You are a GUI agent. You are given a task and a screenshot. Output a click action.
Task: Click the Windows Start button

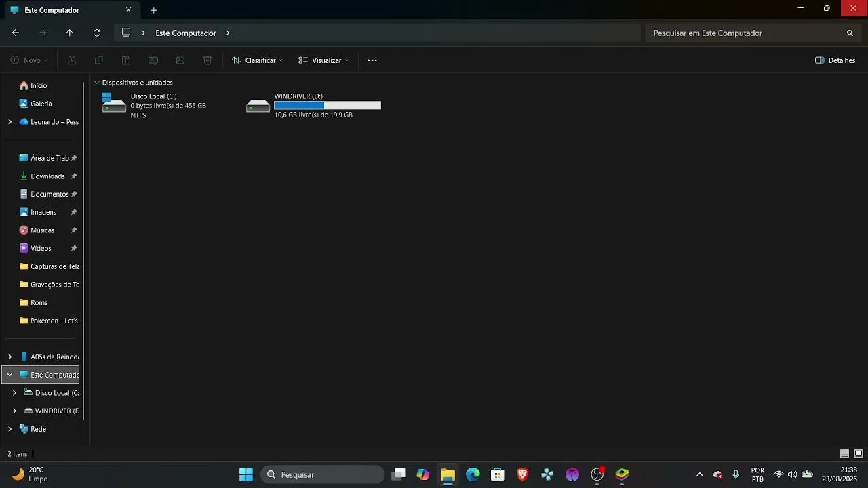pyautogui.click(x=246, y=474)
